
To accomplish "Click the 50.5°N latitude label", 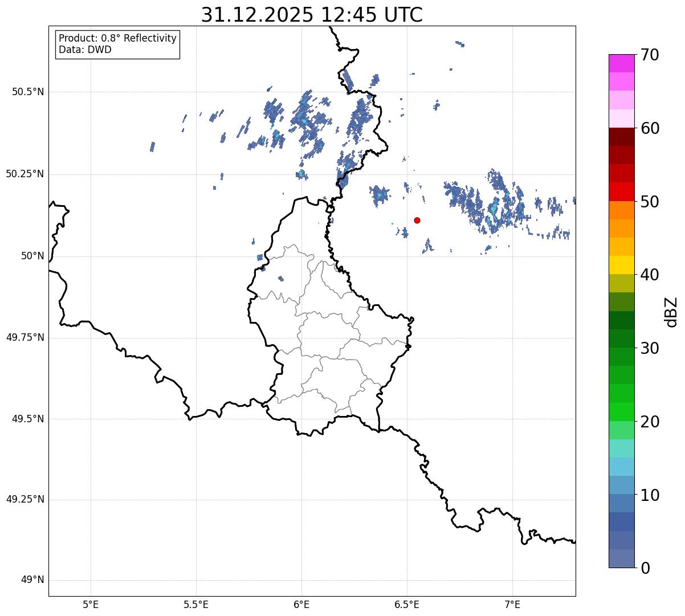I will (27, 92).
